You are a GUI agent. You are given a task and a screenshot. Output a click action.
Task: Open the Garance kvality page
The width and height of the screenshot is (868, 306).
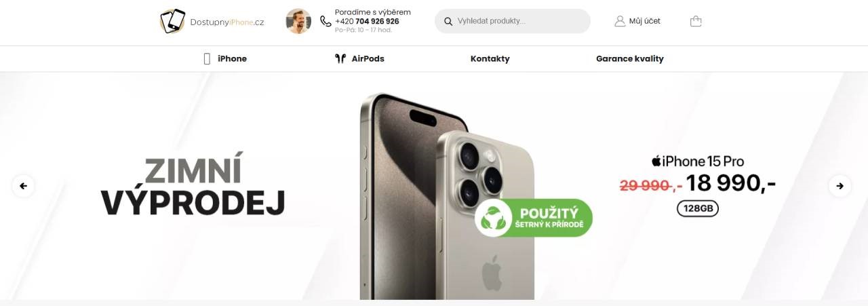click(x=630, y=59)
